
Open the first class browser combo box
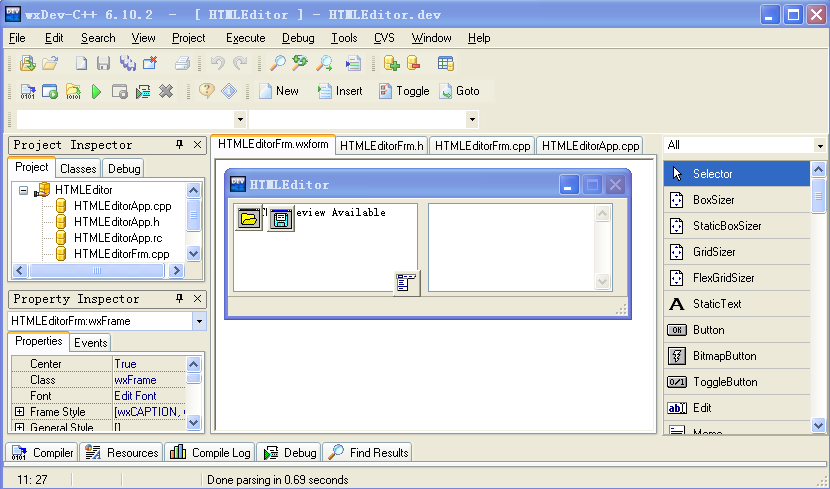coord(240,119)
